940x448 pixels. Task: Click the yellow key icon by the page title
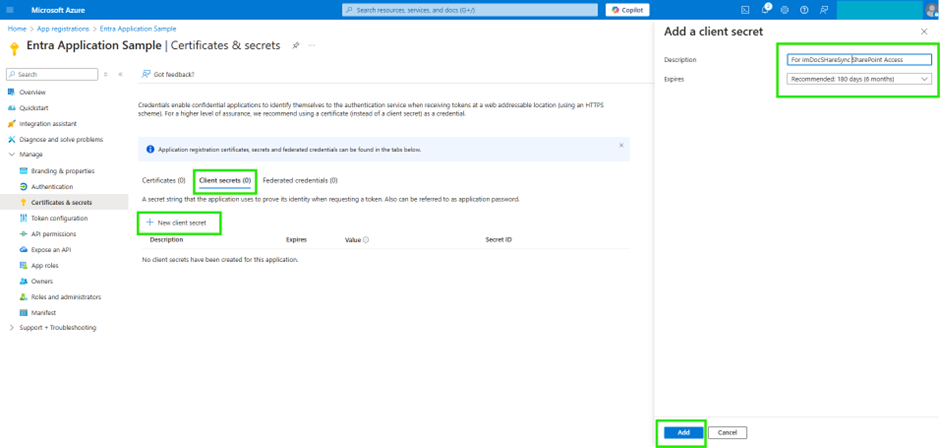click(15, 48)
